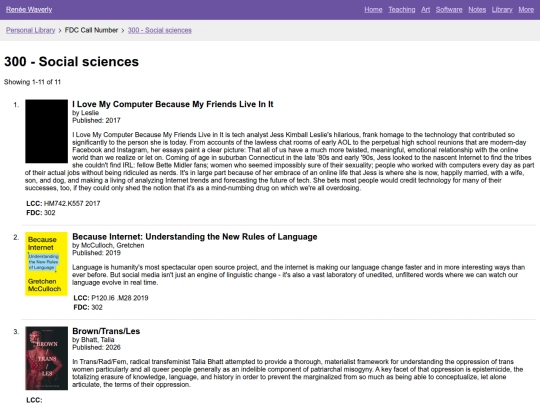Click the author line by Leslie
Image resolution: width=540 pixels, height=405 pixels.
[x=85, y=113]
